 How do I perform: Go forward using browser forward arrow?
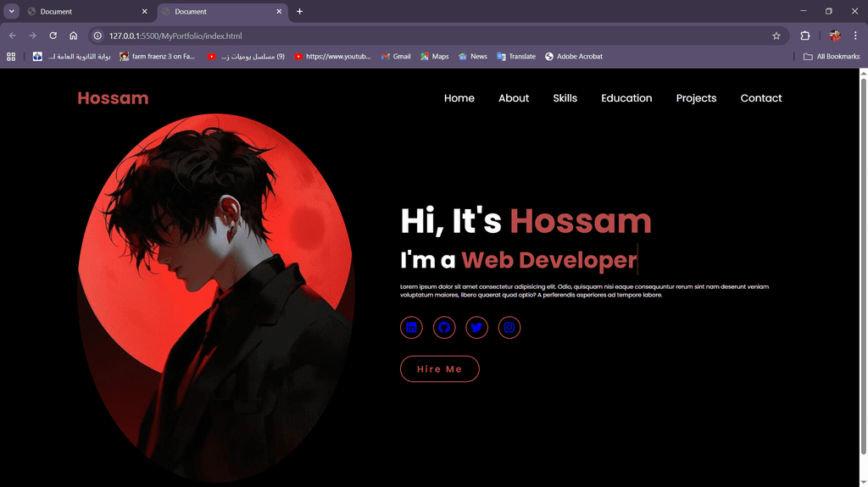pyautogui.click(x=33, y=36)
